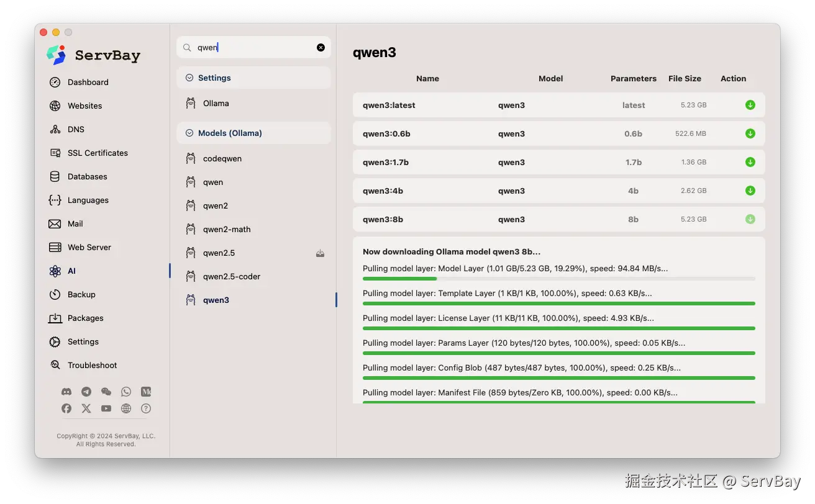Viewport: 815px width, 504px height.
Task: Click the Config Blob status text
Action: click(x=522, y=367)
